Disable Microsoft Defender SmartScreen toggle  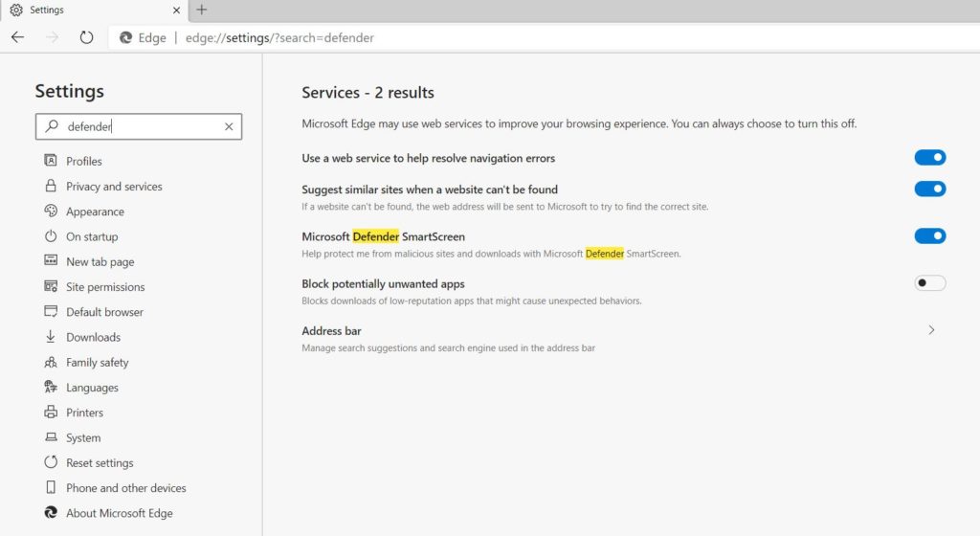930,235
